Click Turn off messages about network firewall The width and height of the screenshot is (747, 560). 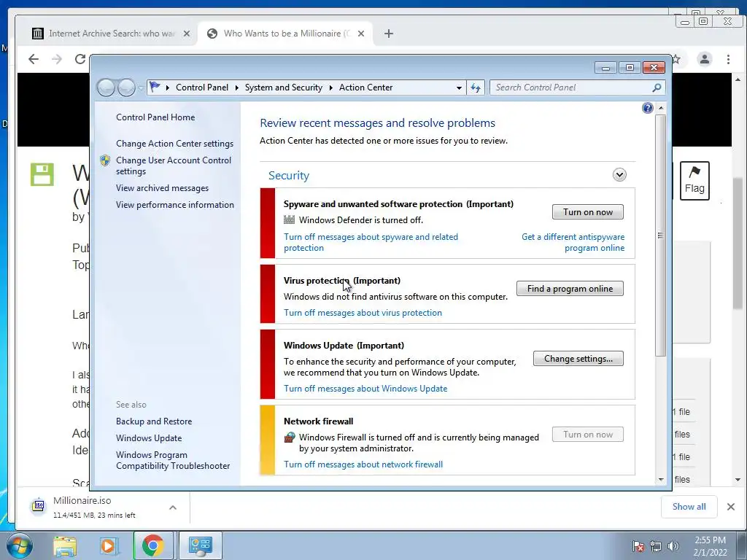point(363,464)
